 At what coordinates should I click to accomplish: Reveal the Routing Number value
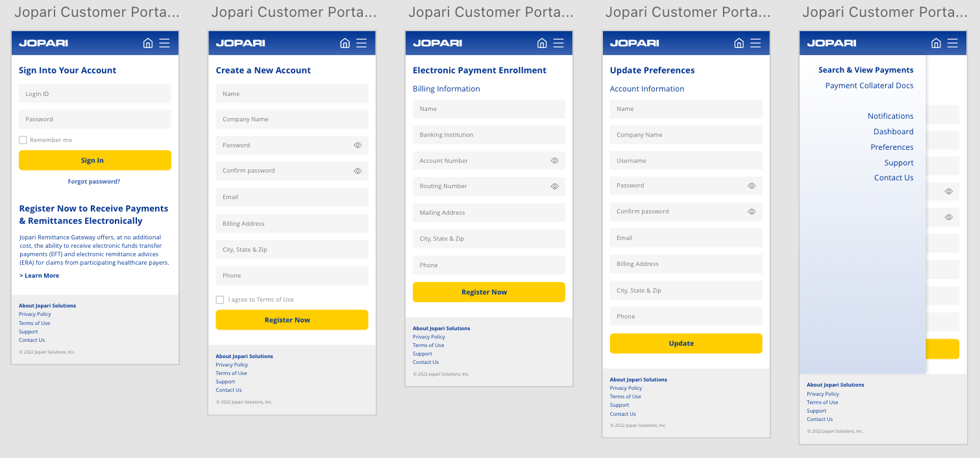pyautogui.click(x=555, y=186)
